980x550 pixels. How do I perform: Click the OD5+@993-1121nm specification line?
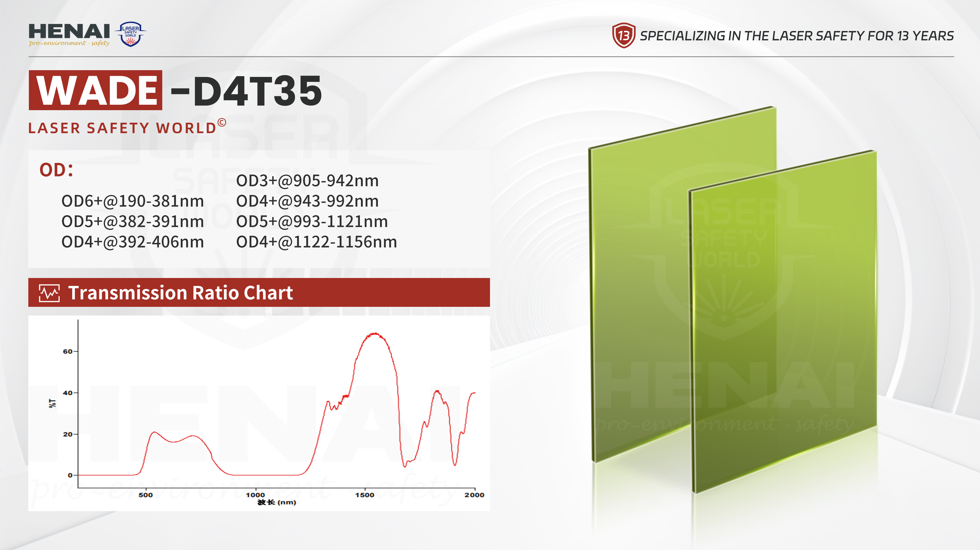pos(312,222)
